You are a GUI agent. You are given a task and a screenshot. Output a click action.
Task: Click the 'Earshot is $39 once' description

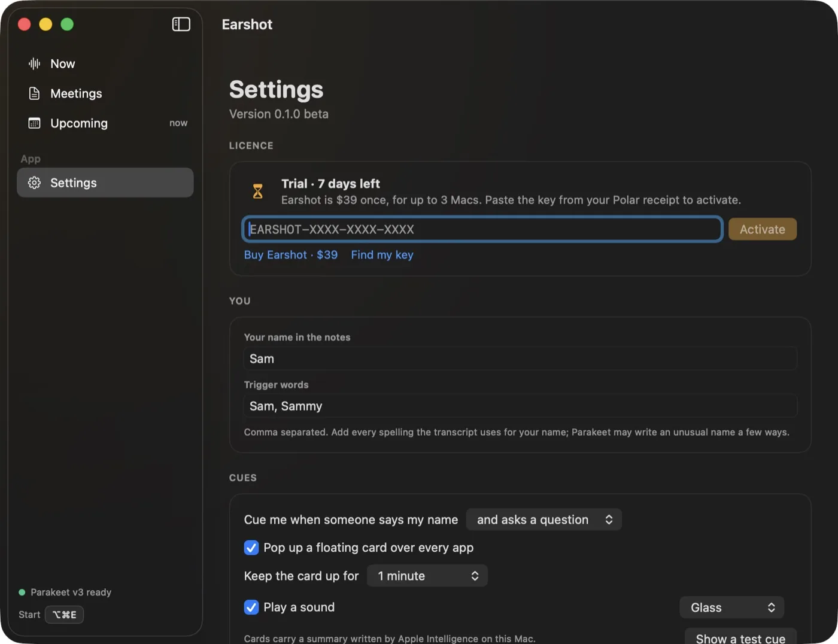(511, 200)
